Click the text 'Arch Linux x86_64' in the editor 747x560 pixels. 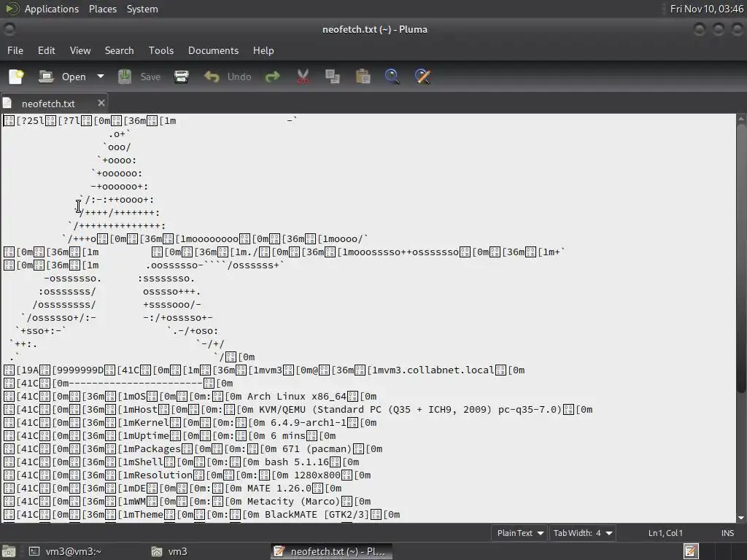pyautogui.click(x=298, y=396)
